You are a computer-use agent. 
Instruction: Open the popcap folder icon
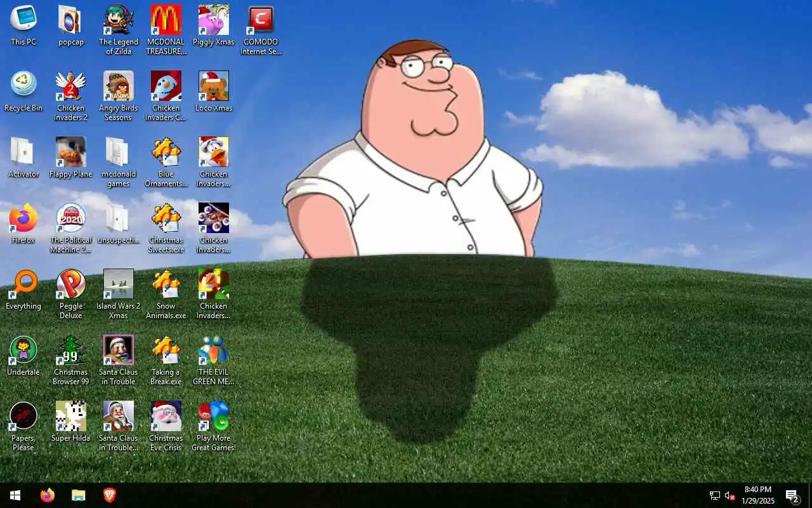[71, 25]
